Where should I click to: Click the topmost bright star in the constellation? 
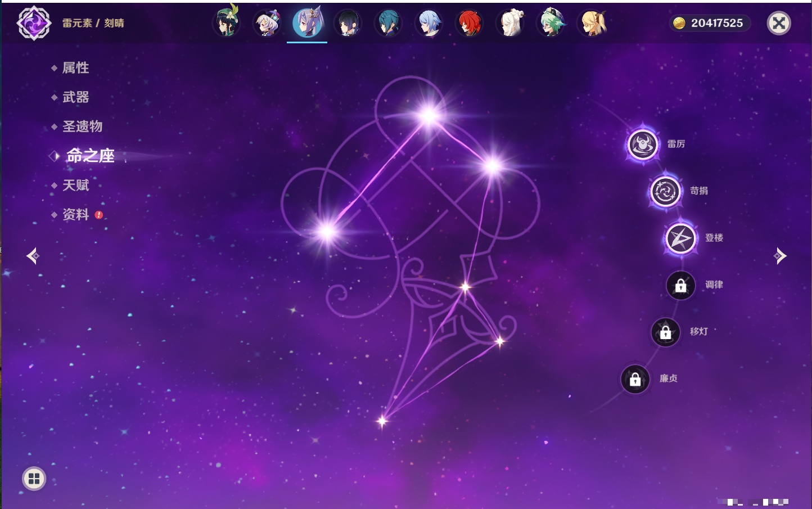(x=429, y=115)
